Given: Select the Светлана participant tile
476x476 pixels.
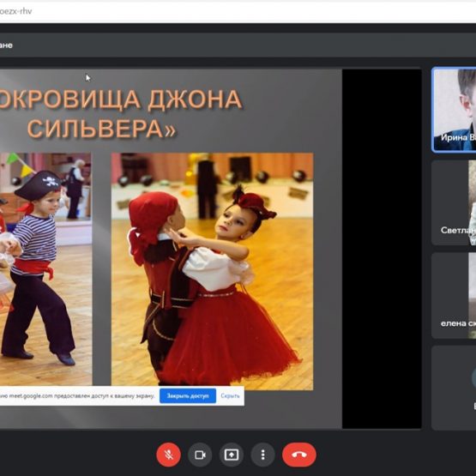Looking at the screenshot, I should coord(455,202).
